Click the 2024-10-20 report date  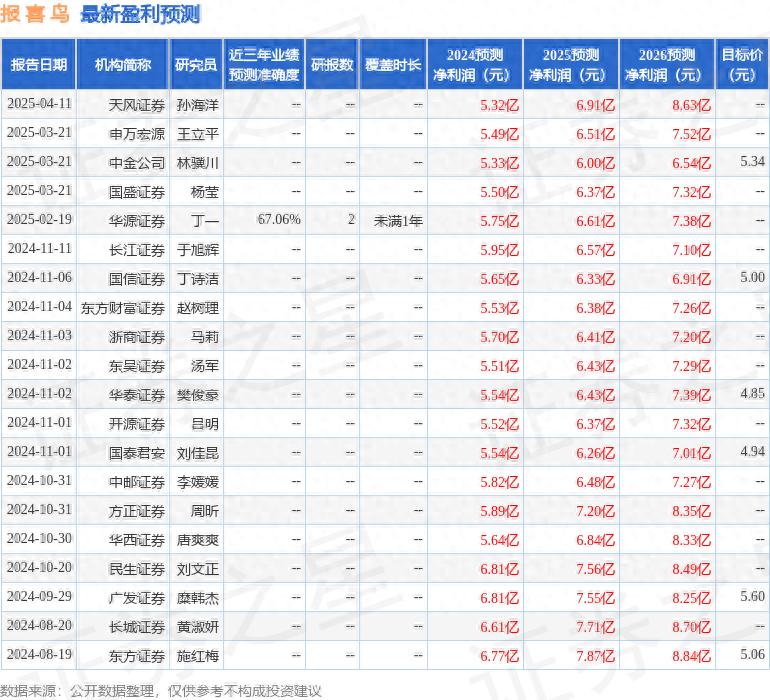[39, 567]
